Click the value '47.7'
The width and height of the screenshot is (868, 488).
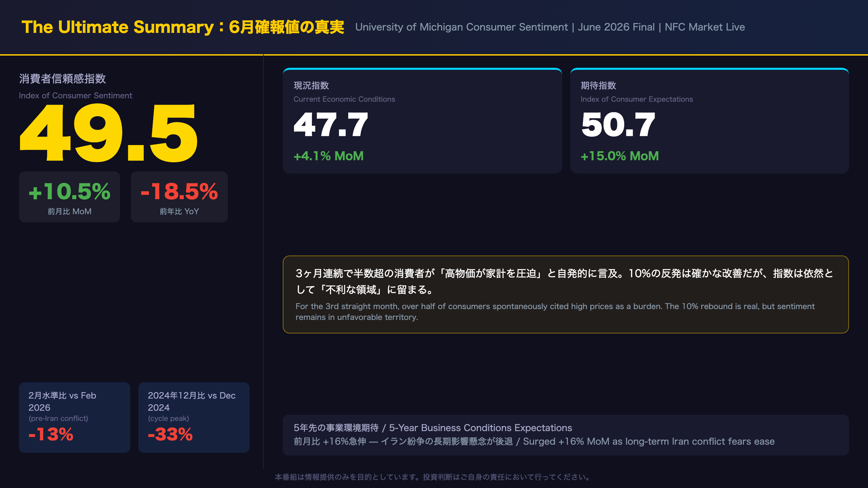[x=331, y=125]
